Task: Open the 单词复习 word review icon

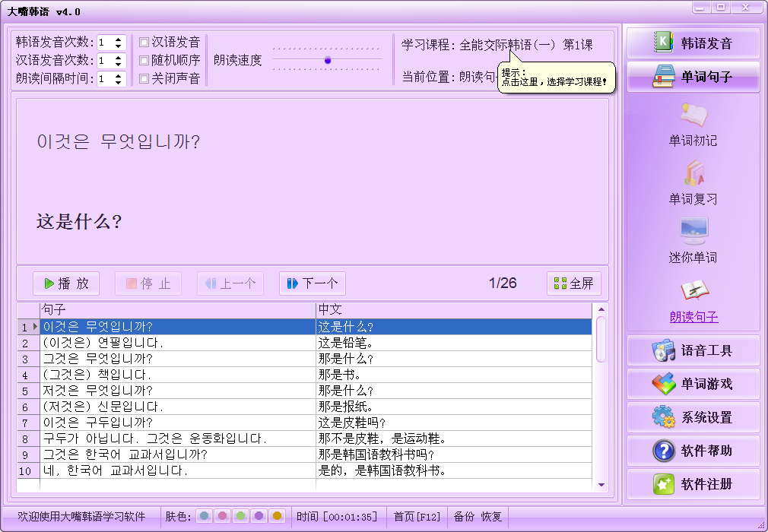Action: 693,174
